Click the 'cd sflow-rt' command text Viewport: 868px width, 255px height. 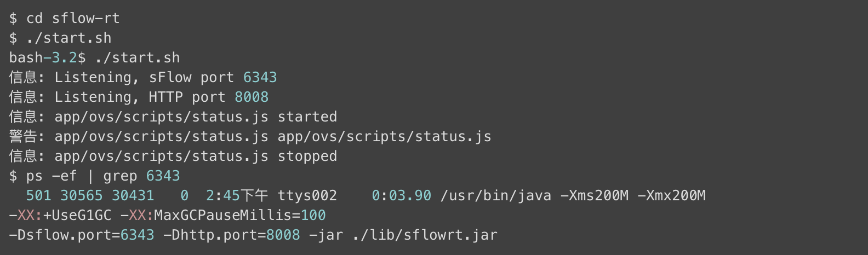coord(73,18)
